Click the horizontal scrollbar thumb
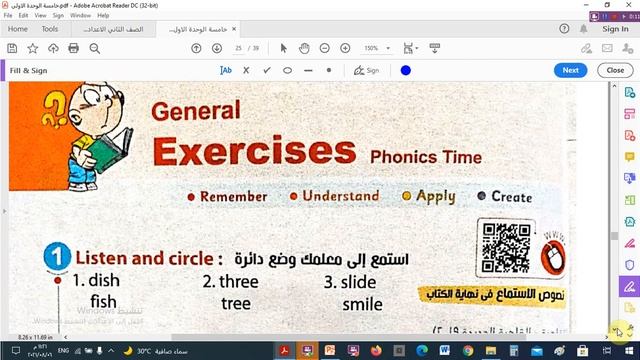The image size is (640, 360). (x=348, y=337)
